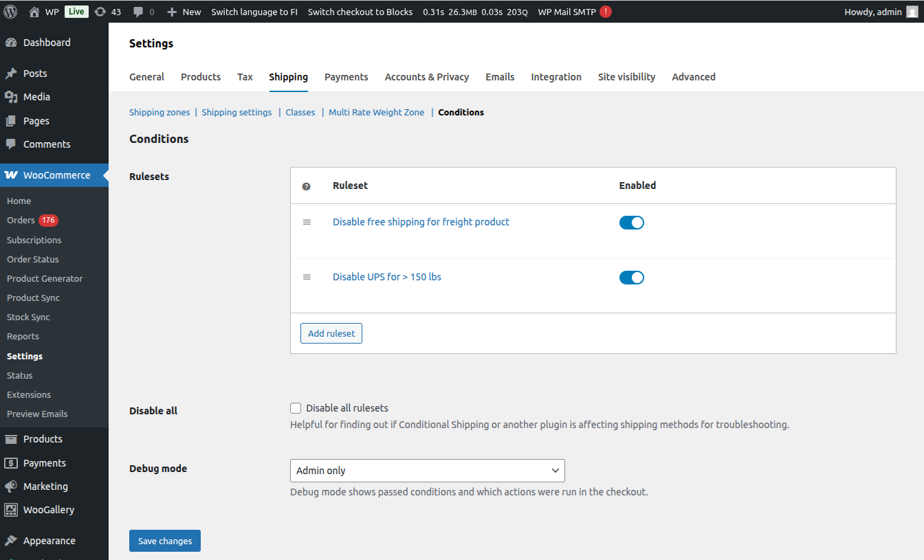This screenshot has width=924, height=560.
Task: Open the Debug mode dropdown
Action: [x=427, y=471]
